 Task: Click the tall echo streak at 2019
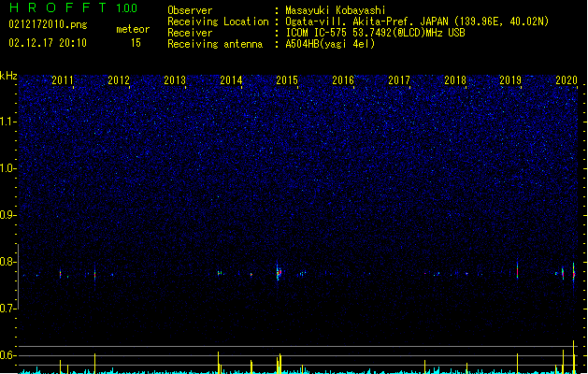tap(518, 269)
